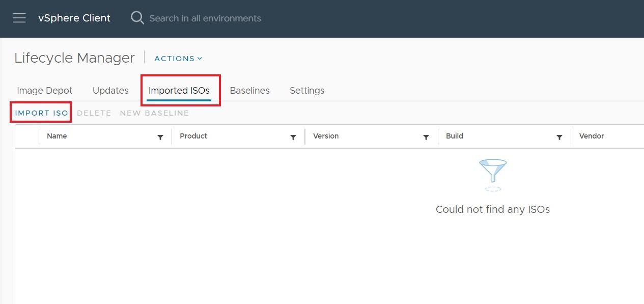Screen dimensions: 644x304
Task: Go to the Settings tab
Action: tap(307, 91)
